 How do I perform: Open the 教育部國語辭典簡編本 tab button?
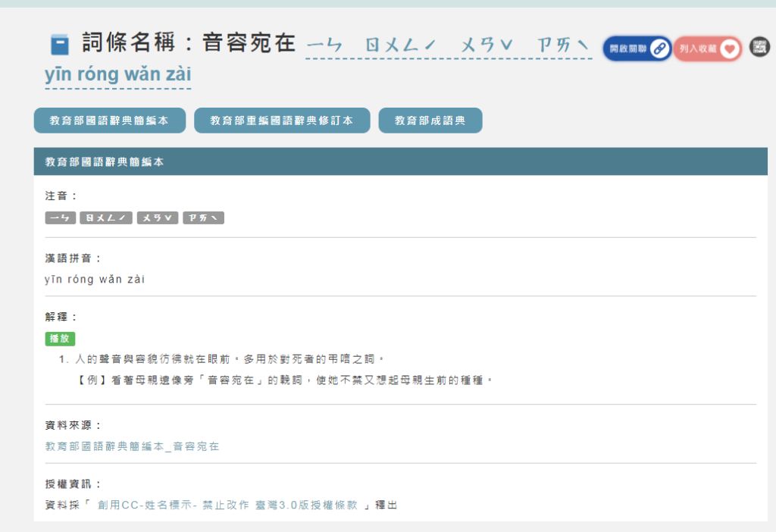point(109,120)
